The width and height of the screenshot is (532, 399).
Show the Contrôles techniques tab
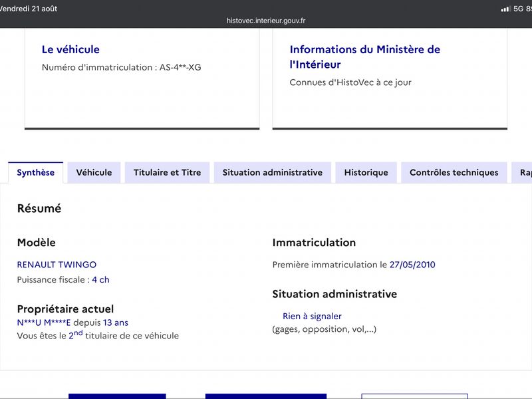tap(454, 173)
